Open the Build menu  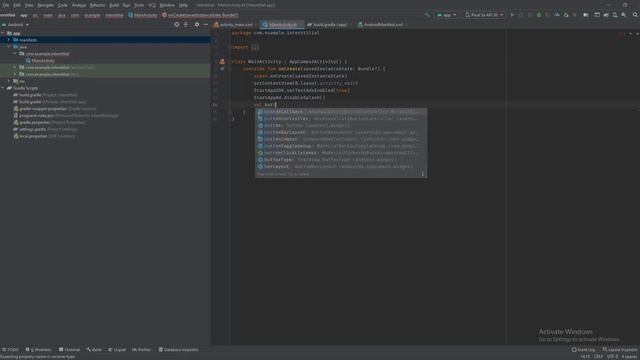click(x=114, y=5)
